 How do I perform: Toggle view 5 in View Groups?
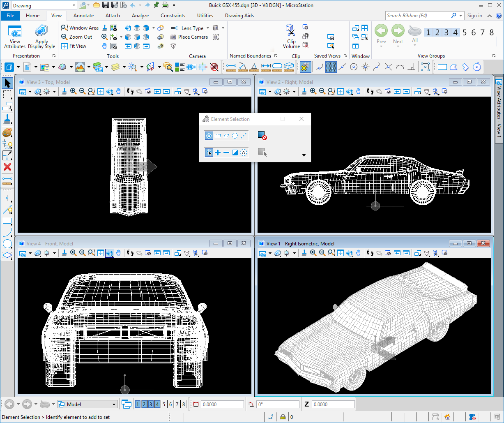(x=465, y=32)
